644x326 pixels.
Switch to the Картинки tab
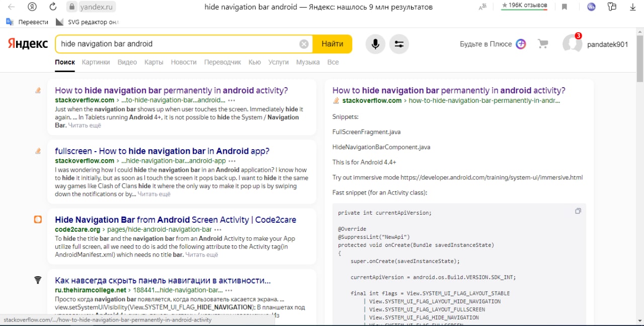96,62
